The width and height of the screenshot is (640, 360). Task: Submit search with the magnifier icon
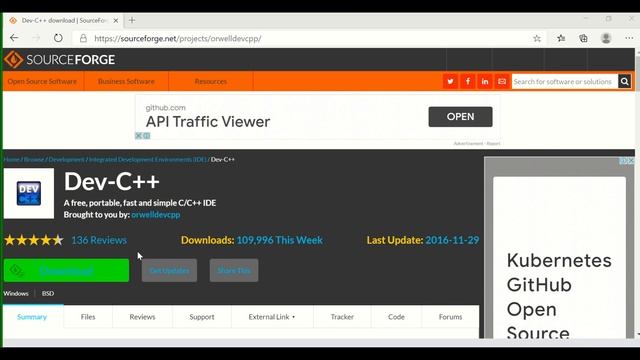(x=624, y=81)
